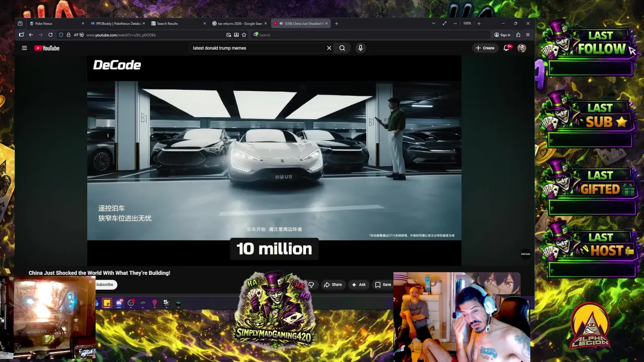Viewport: 644px width, 362px height.
Task: Open the YouTube hamburger guide menu
Action: 24,48
